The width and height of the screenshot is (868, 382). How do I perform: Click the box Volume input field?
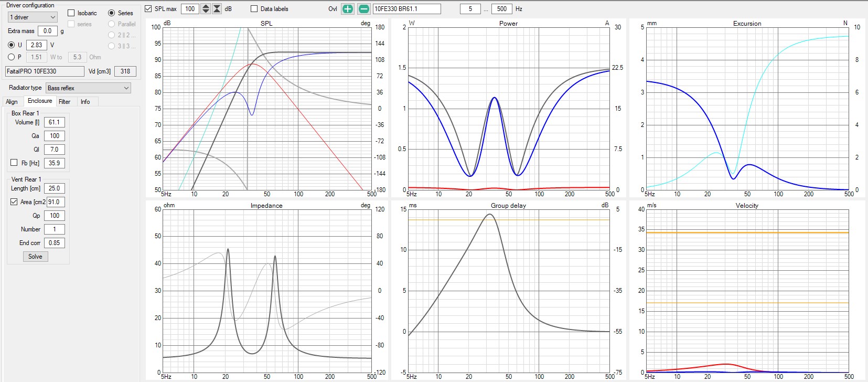coord(55,122)
